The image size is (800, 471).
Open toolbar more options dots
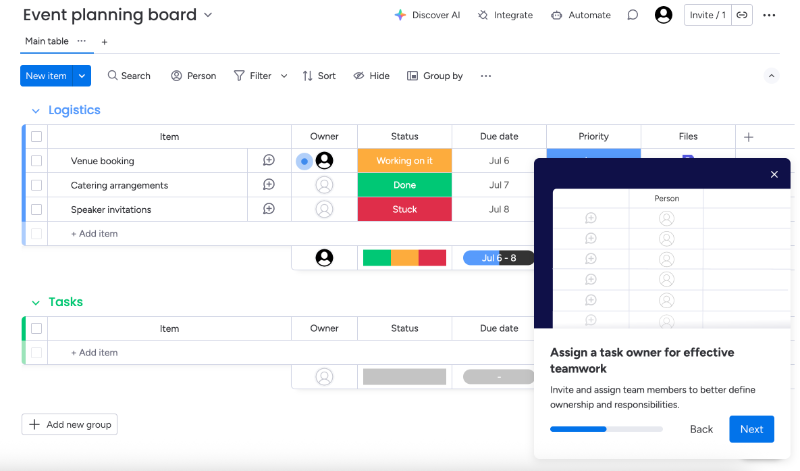pyautogui.click(x=486, y=76)
